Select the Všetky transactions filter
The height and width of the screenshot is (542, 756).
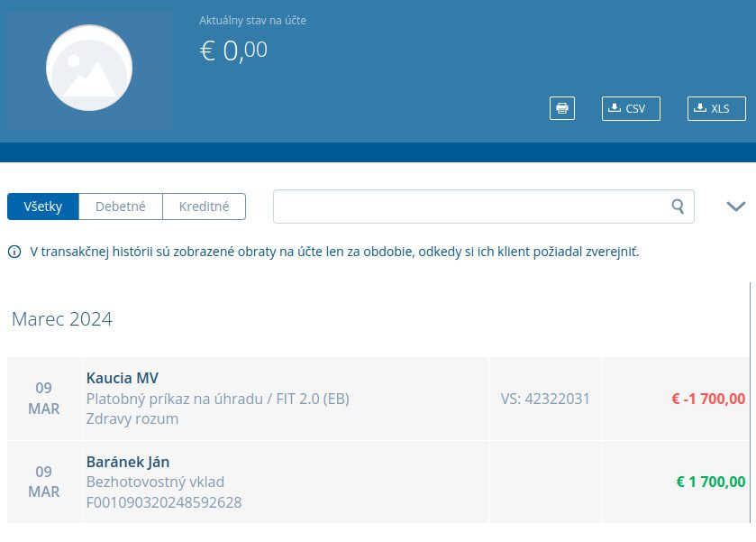(43, 207)
